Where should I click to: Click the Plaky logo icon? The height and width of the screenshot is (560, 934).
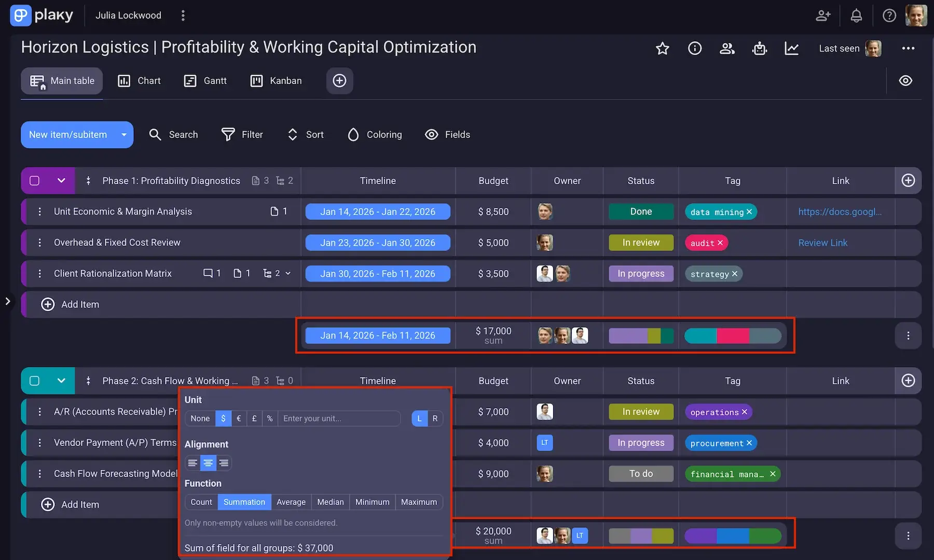coord(21,16)
